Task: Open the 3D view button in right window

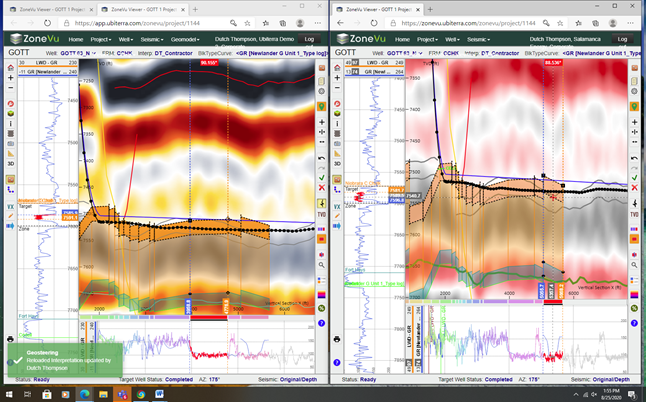Action: coord(337,164)
